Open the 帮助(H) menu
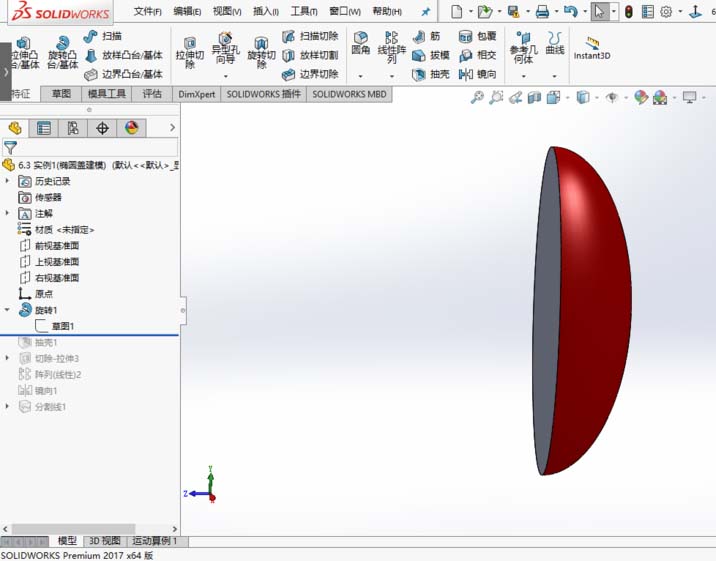Viewport: 716px width, 561px height. click(387, 11)
